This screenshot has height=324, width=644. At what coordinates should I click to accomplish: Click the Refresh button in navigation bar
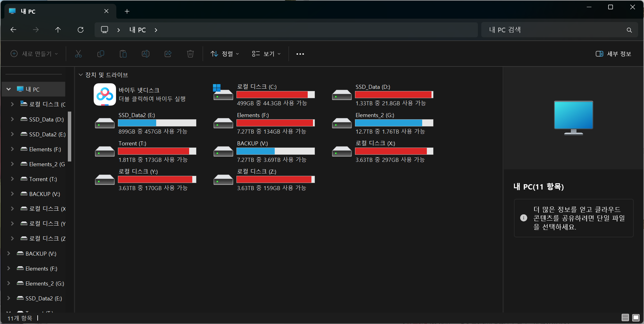click(81, 30)
